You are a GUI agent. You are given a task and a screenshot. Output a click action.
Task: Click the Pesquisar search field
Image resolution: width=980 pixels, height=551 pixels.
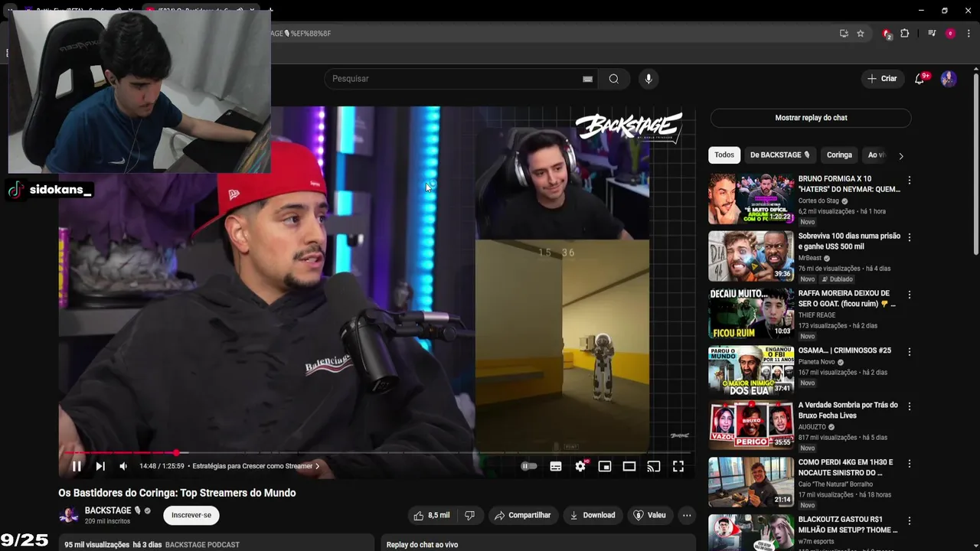454,79
